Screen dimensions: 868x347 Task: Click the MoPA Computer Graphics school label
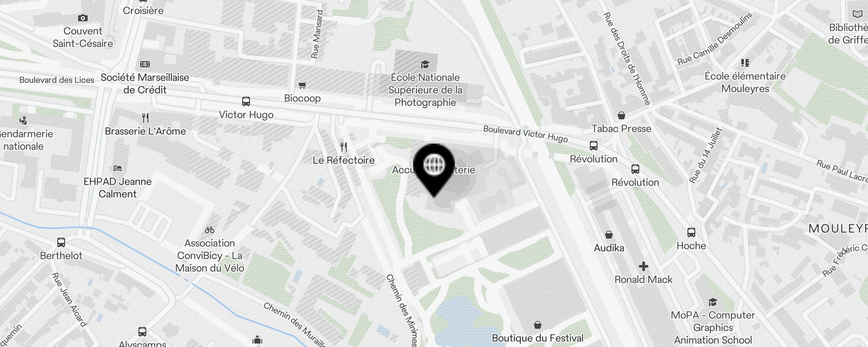(x=713, y=327)
